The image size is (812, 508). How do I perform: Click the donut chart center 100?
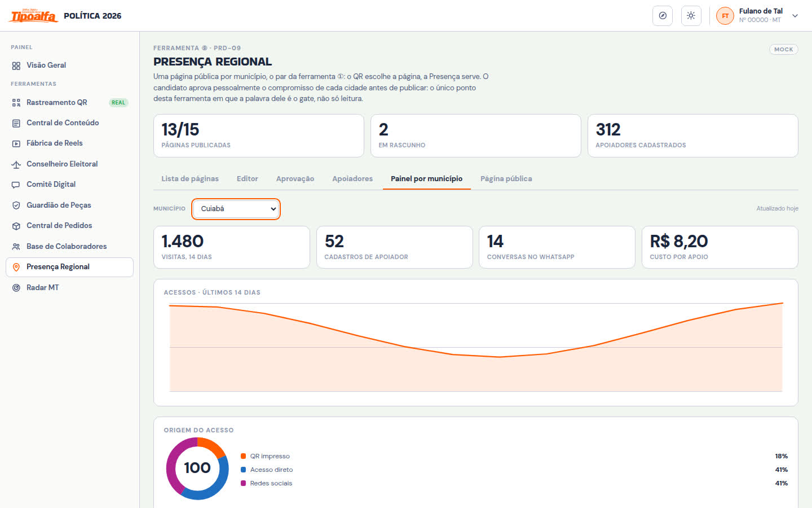197,468
